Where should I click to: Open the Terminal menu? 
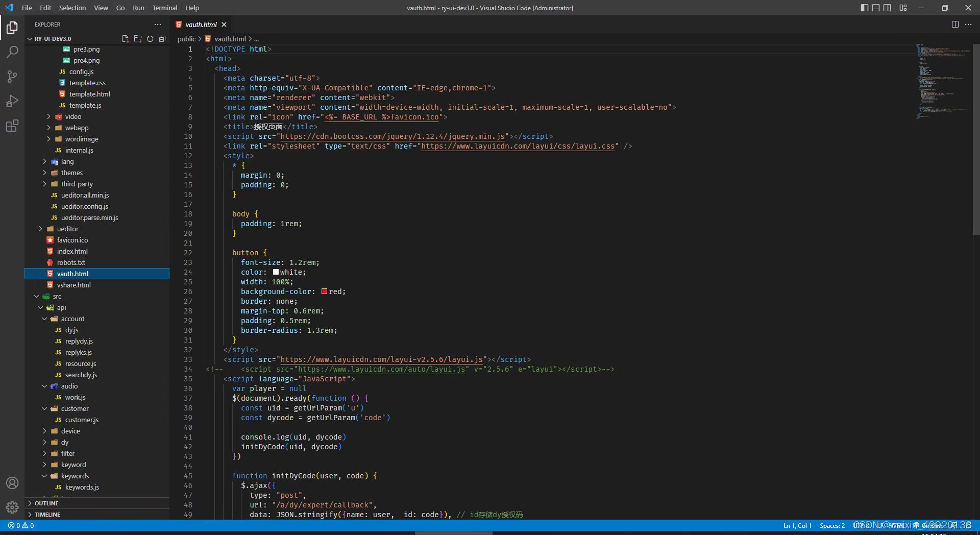[164, 8]
